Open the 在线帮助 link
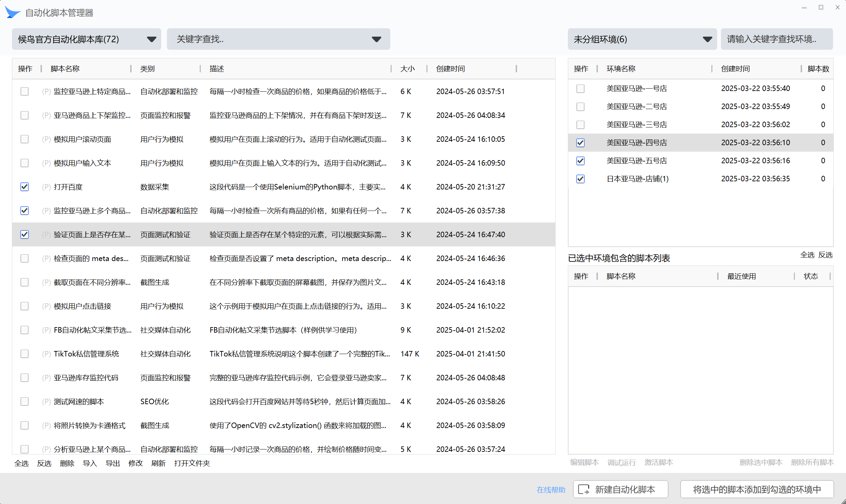Screen dimensions: 846x504 (x=551, y=490)
